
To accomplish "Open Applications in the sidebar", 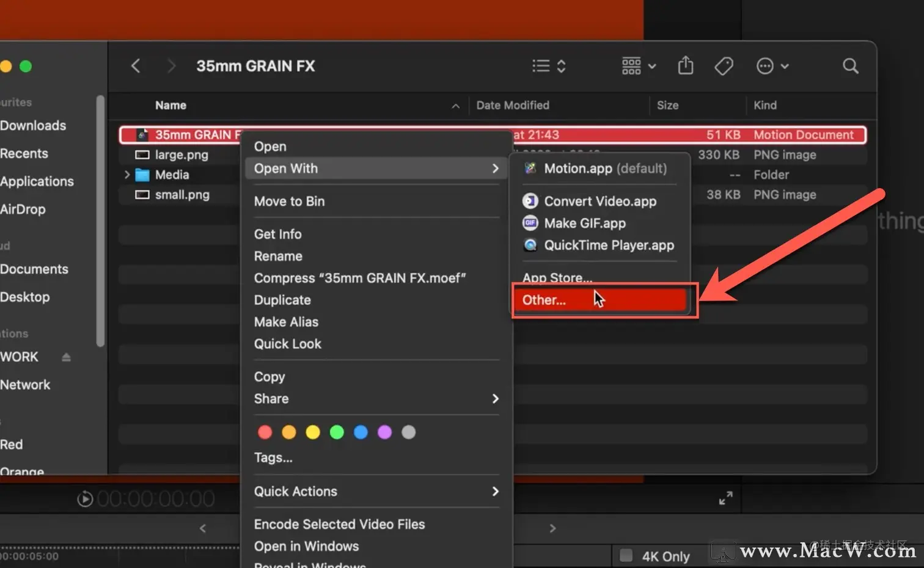I will (37, 181).
